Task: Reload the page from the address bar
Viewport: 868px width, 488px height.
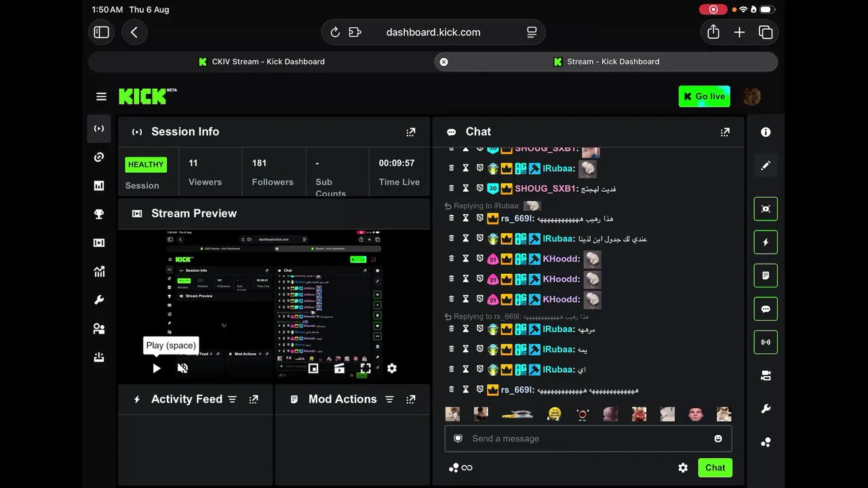Action: (335, 33)
